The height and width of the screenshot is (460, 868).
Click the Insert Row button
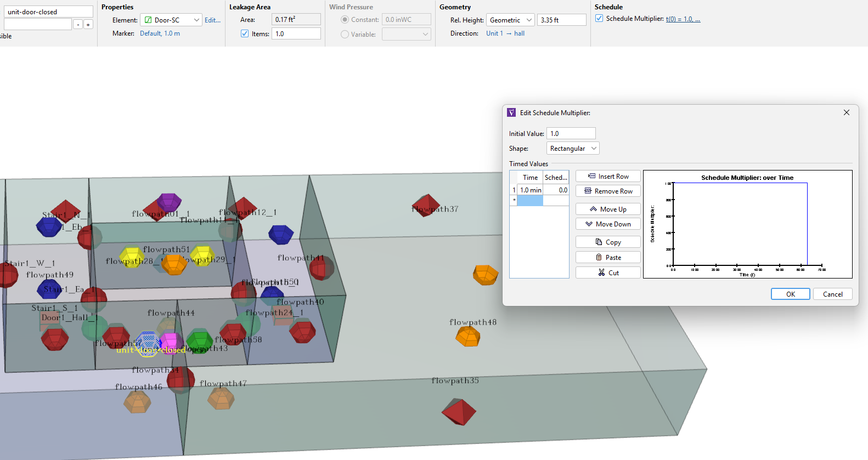[608, 177]
